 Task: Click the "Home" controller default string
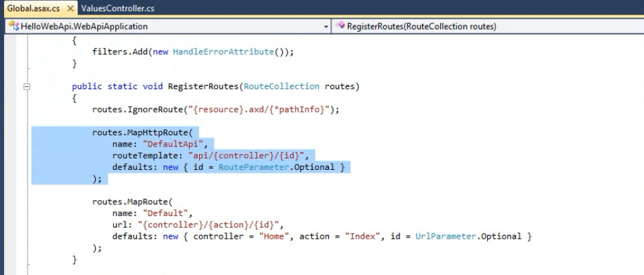tap(274, 236)
